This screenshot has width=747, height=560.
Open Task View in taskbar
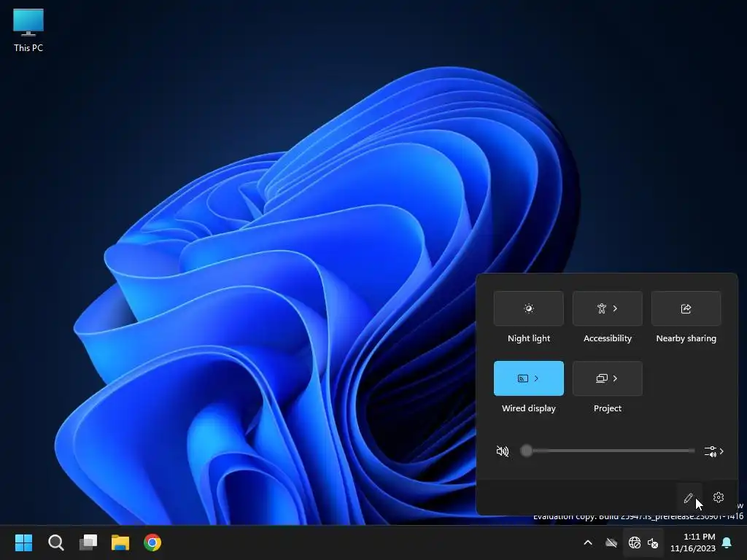tap(88, 542)
